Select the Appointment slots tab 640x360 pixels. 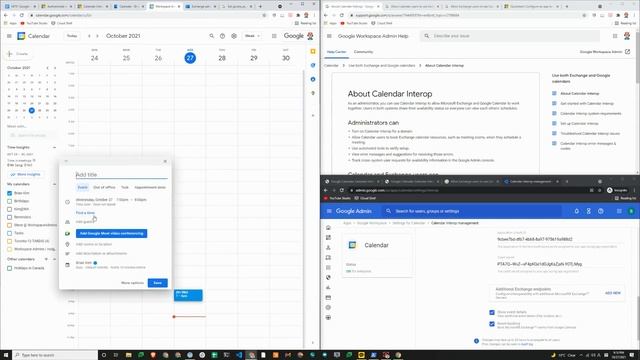point(150,187)
